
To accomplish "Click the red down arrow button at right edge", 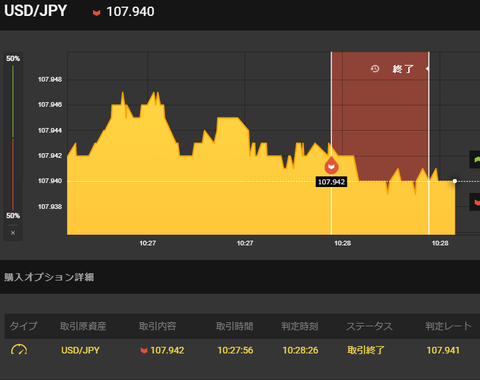I will pyautogui.click(x=476, y=202).
